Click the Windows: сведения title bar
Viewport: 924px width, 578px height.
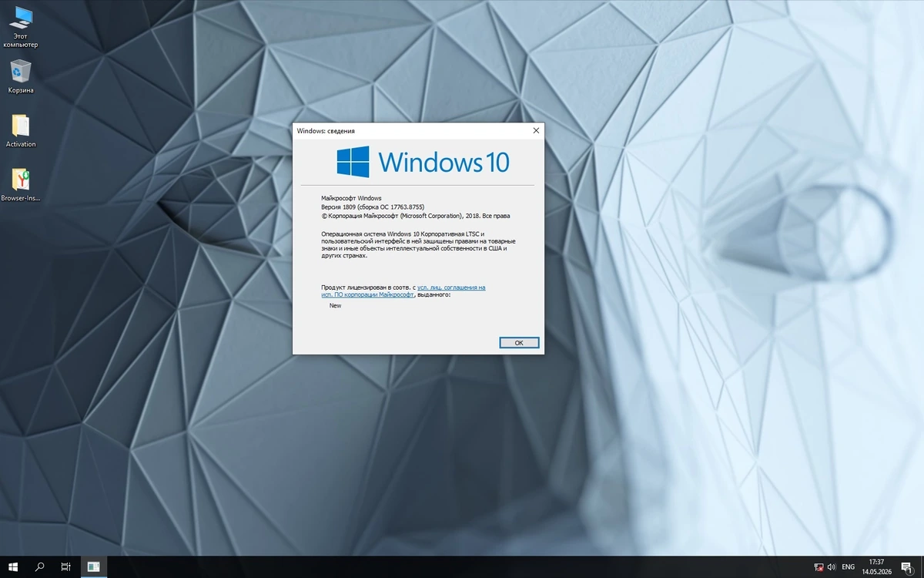pyautogui.click(x=410, y=131)
